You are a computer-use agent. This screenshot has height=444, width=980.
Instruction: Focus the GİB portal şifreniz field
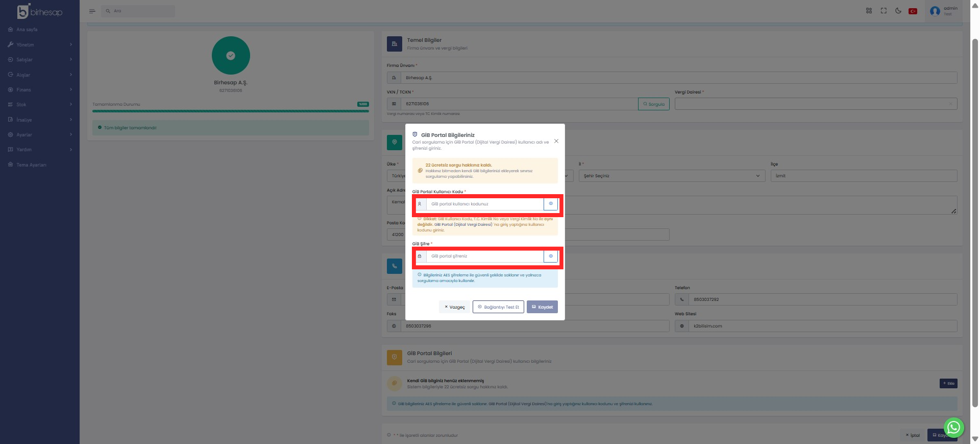pyautogui.click(x=485, y=256)
